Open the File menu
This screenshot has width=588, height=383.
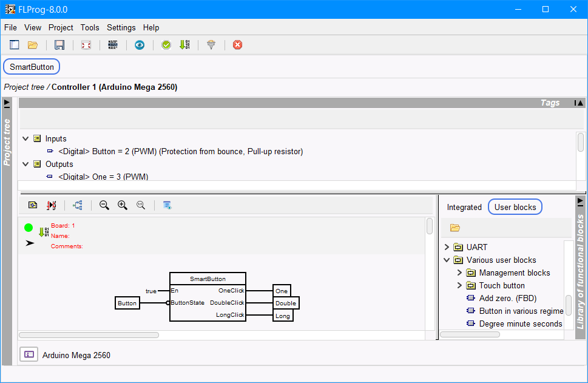click(10, 28)
